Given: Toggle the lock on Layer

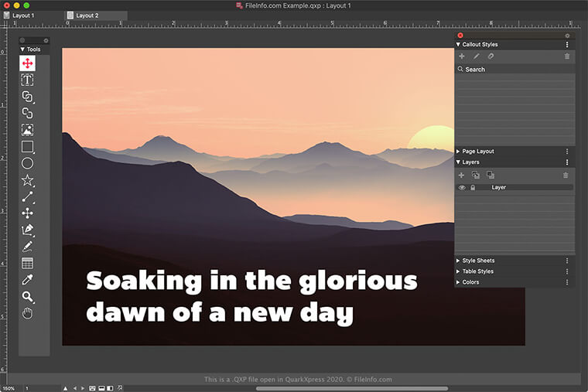Looking at the screenshot, I should coord(473,187).
